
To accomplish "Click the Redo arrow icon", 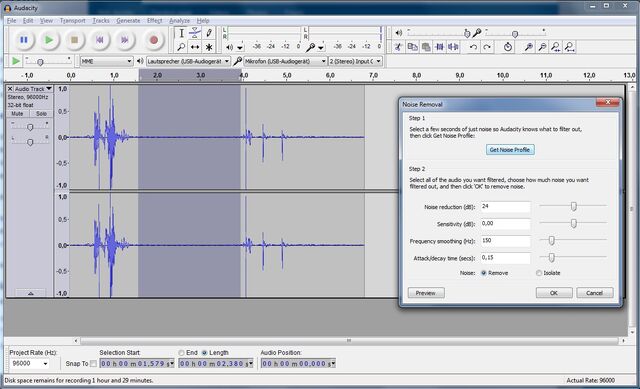I will pos(487,47).
